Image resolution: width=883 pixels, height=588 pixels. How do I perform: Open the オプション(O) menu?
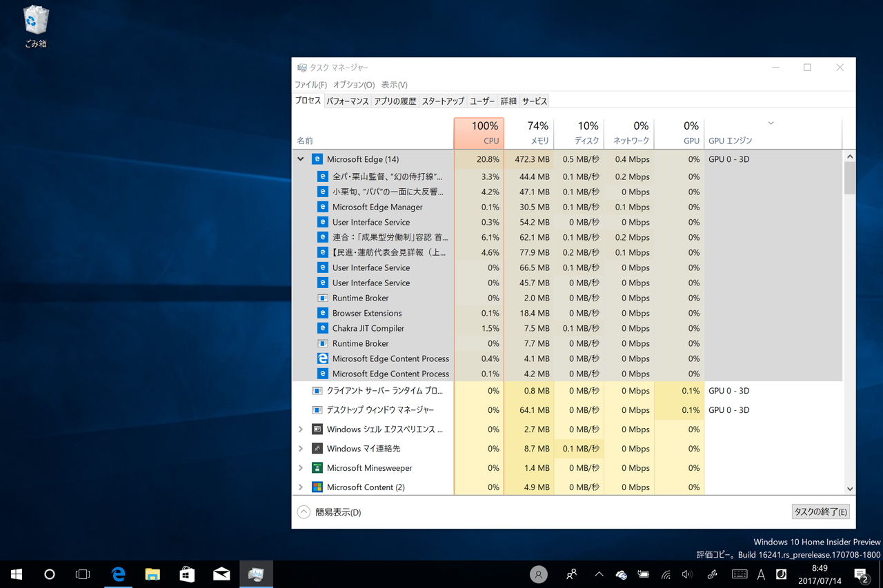click(x=353, y=85)
